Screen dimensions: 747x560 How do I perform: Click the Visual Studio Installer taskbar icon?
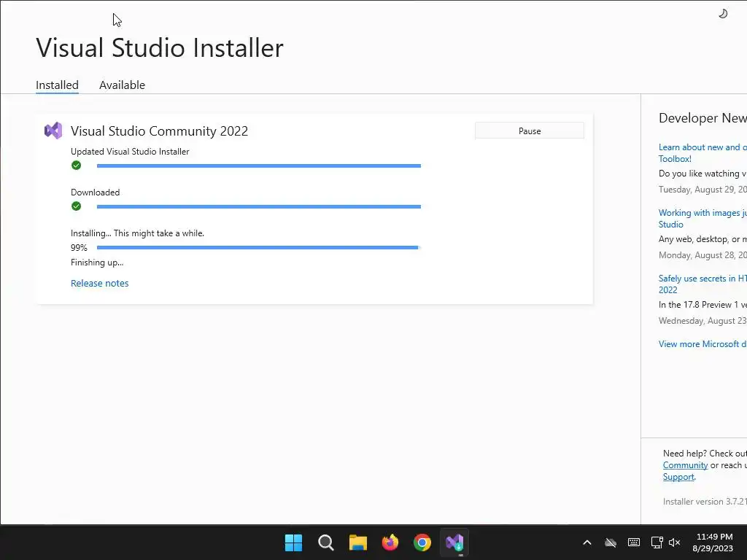pos(454,542)
